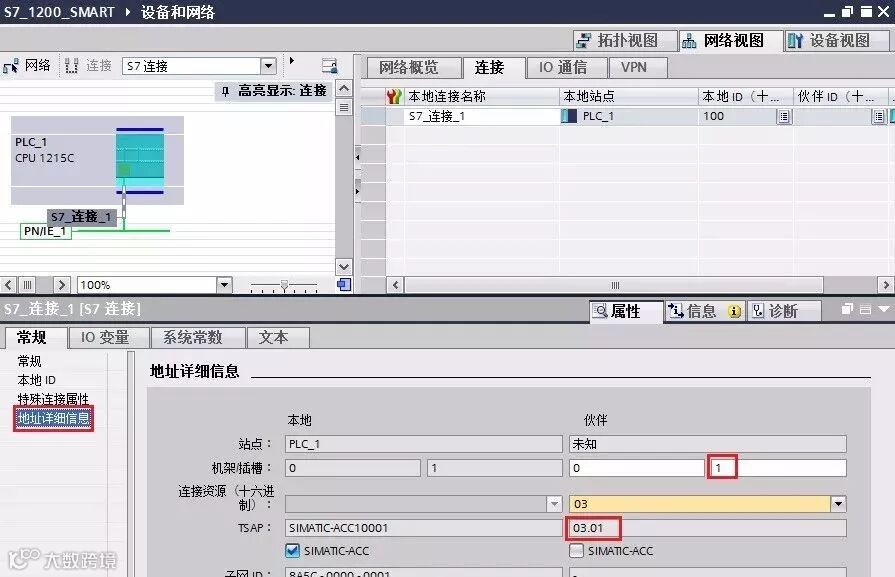Image resolution: width=895 pixels, height=577 pixels.
Task: Uncheck the local SIMATIC-ACC checkbox
Action: (x=292, y=551)
